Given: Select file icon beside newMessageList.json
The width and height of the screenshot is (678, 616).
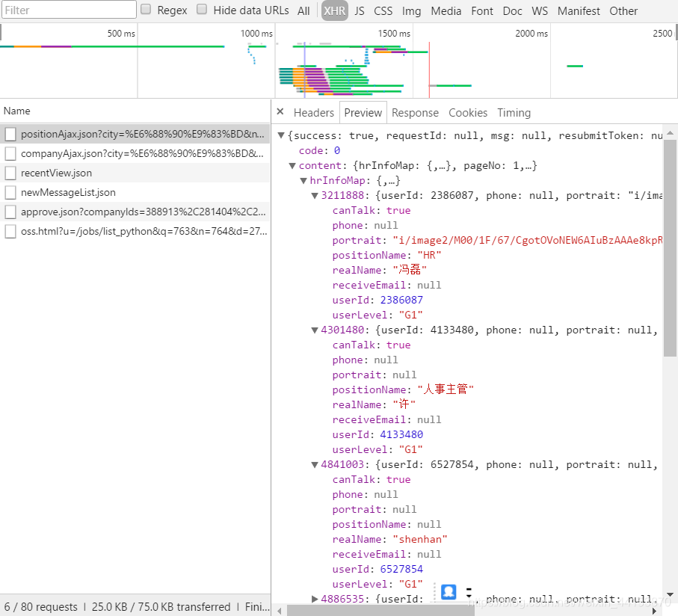Looking at the screenshot, I should click(x=10, y=192).
